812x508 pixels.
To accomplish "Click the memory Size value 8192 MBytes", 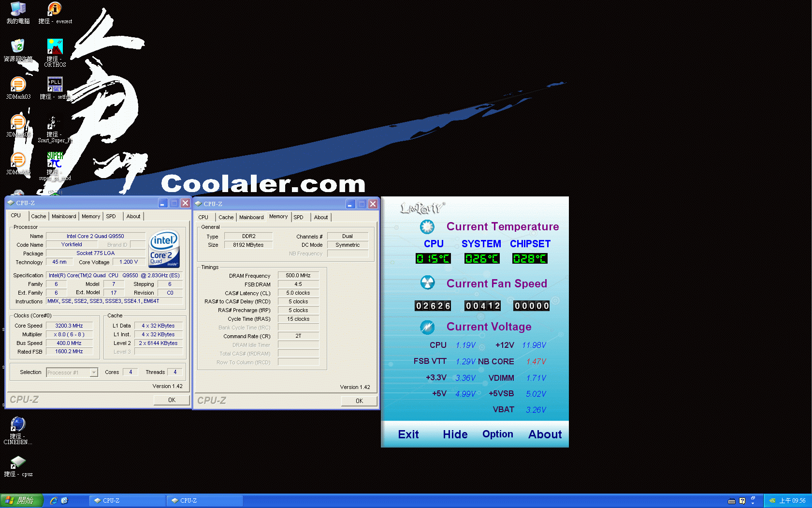I will point(248,245).
